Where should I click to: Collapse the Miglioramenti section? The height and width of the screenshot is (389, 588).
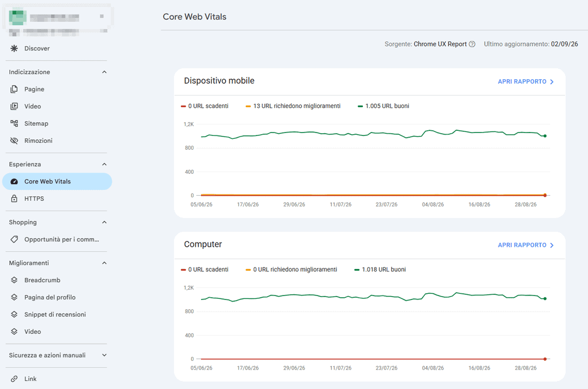[105, 263]
